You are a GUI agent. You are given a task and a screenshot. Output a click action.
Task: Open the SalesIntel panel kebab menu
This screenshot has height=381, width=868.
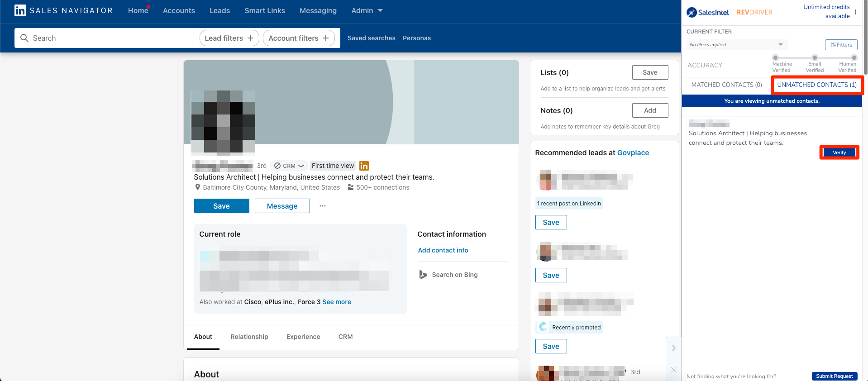[x=855, y=12]
